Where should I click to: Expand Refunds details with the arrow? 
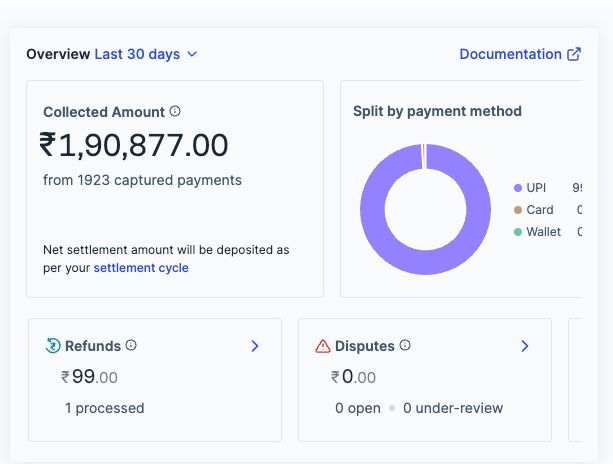(x=255, y=346)
